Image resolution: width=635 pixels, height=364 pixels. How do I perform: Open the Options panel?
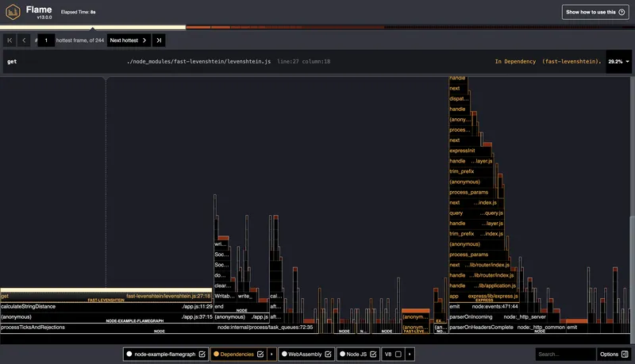613,354
